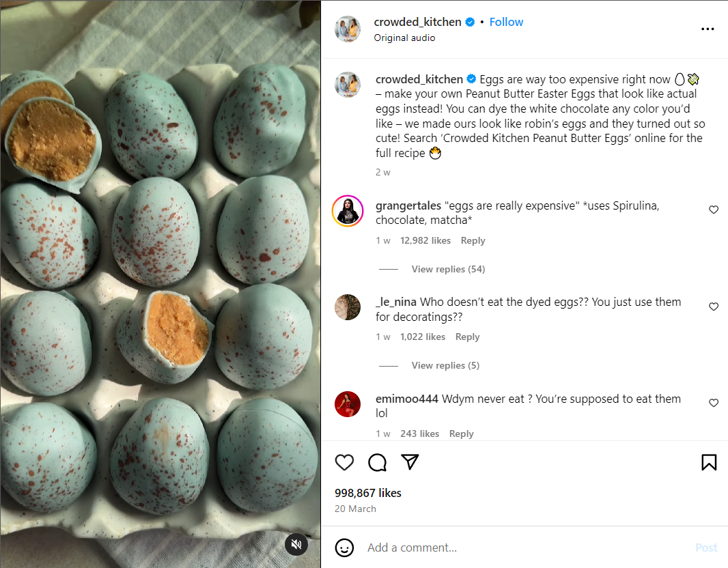Expand View replies (54)
Viewport: 728px width, 568px height.
tap(448, 269)
